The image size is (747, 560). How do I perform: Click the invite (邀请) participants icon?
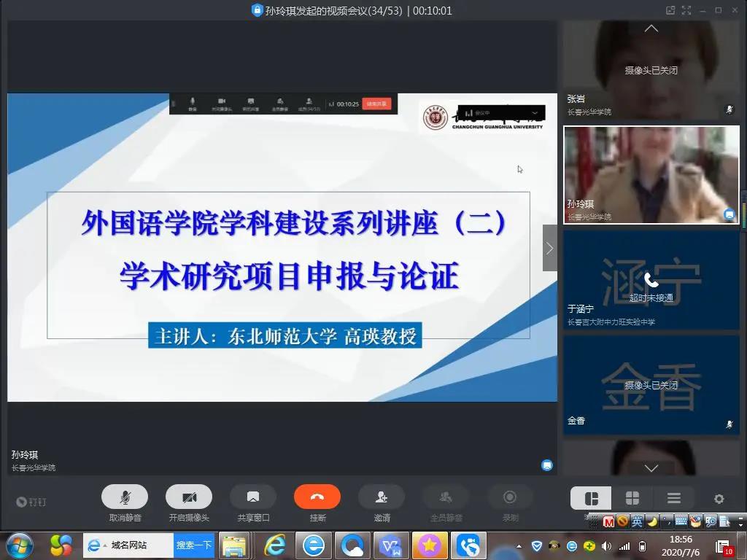(381, 497)
